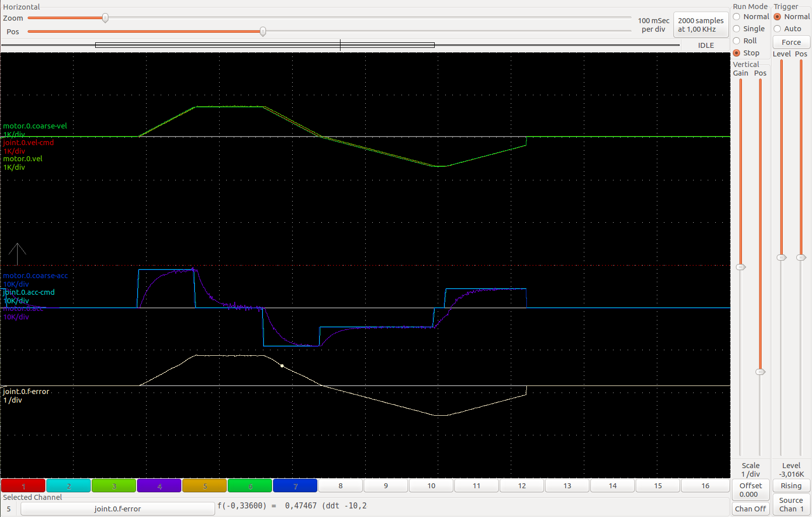Click the 2000 samples record length button
The height and width of the screenshot is (517, 812).
(701, 25)
